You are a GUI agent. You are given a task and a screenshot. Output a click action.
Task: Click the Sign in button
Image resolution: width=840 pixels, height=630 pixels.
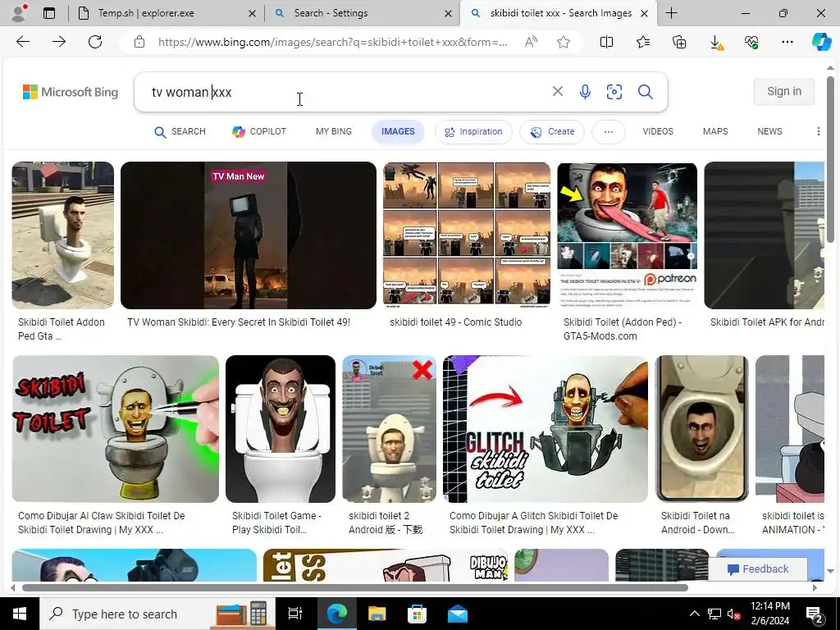pos(784,92)
